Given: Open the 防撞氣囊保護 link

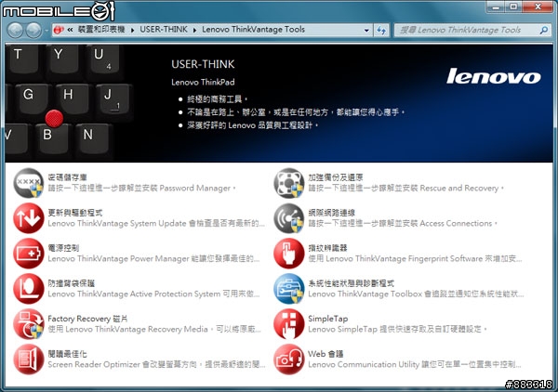Looking at the screenshot, I should [x=72, y=283].
